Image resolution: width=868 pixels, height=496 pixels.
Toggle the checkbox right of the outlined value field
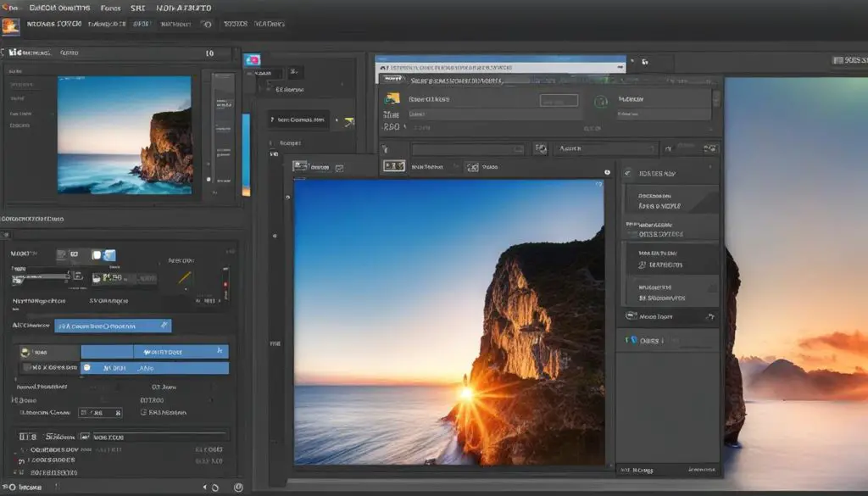[143, 412]
